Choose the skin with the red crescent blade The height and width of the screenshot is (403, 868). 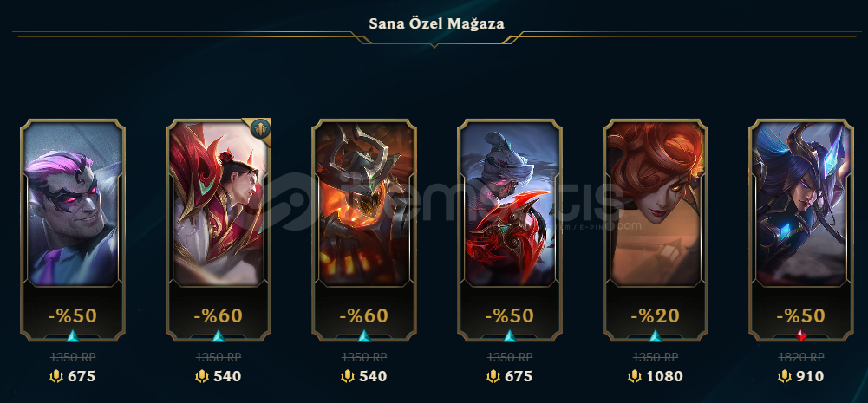[x=510, y=204]
